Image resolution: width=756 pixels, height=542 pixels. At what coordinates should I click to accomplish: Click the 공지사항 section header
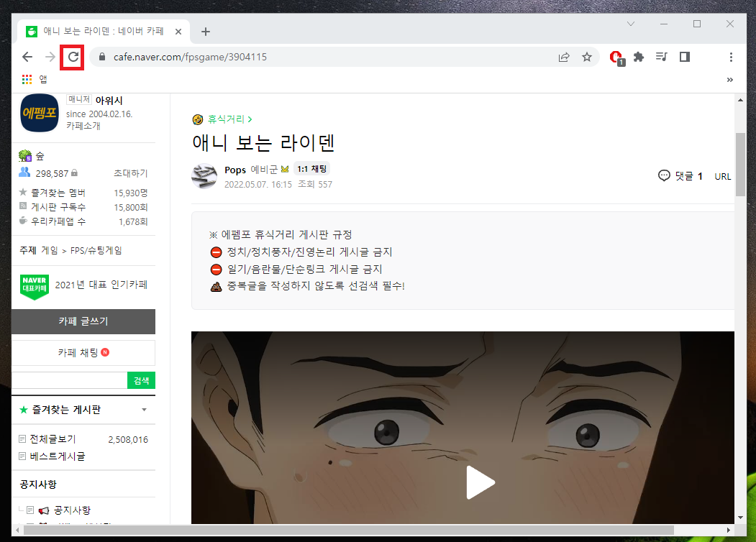pos(38,484)
